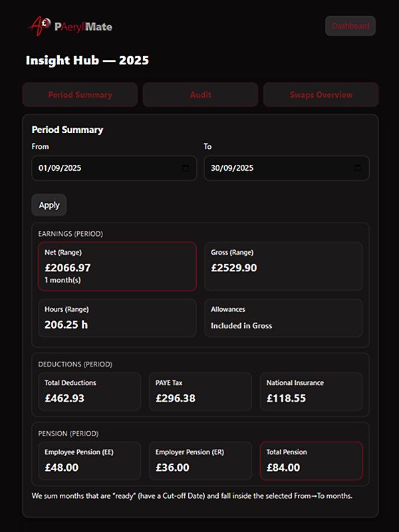Click the From date input showing 01/09/2025
The width and height of the screenshot is (399, 532).
[x=106, y=168]
